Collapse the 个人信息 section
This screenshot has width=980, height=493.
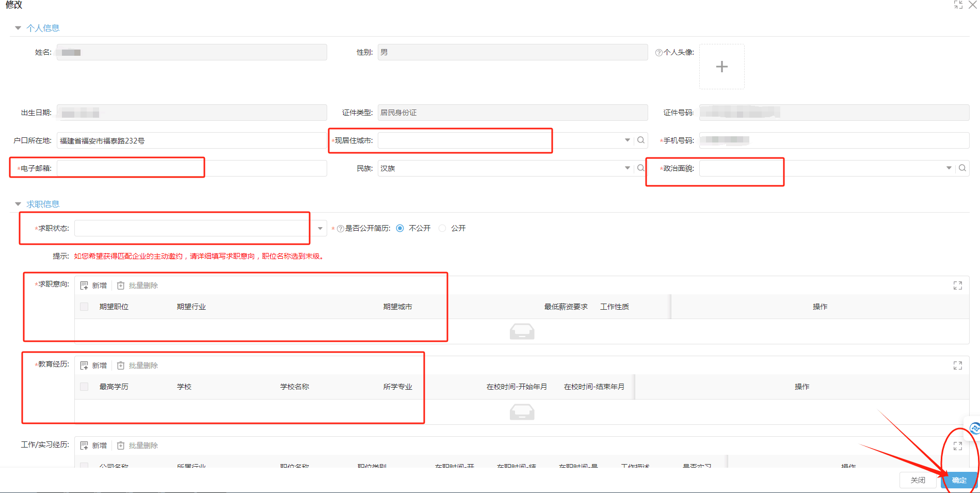coord(18,28)
